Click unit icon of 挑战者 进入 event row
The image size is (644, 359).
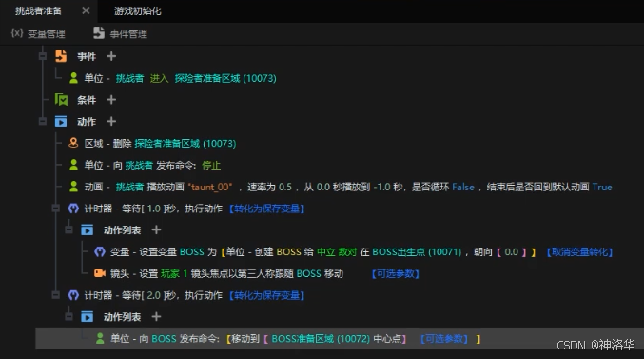tap(73, 78)
